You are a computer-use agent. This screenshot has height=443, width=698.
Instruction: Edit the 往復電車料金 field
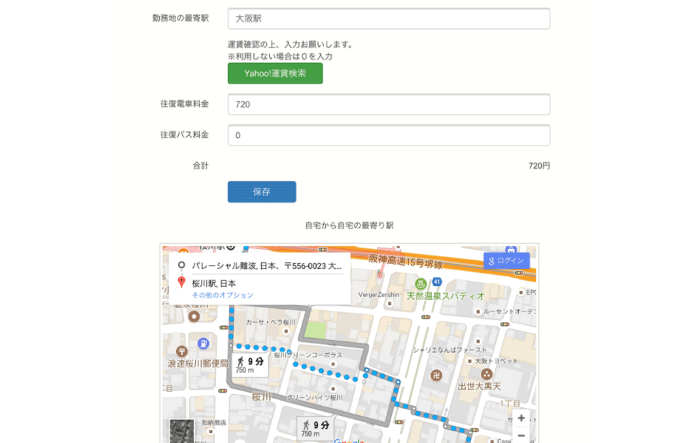(x=389, y=105)
